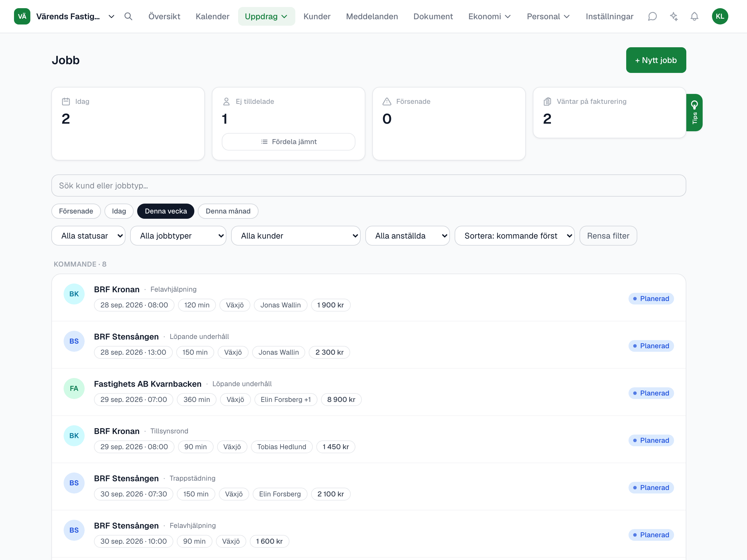747x560 pixels.
Task: Click the calendar icon on Idag card
Action: (66, 101)
